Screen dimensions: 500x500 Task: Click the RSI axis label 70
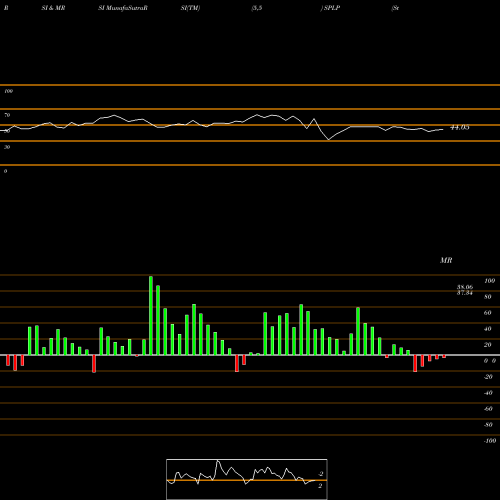(7, 115)
